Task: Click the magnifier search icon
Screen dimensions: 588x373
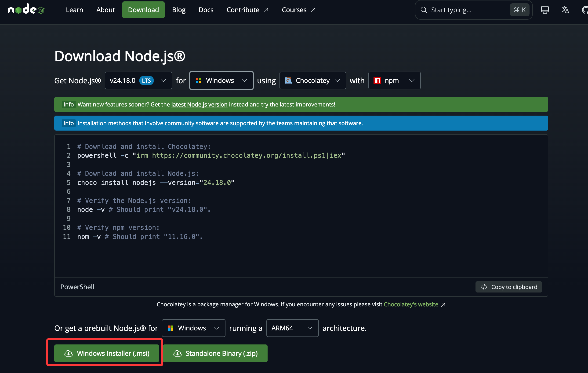Action: click(424, 10)
